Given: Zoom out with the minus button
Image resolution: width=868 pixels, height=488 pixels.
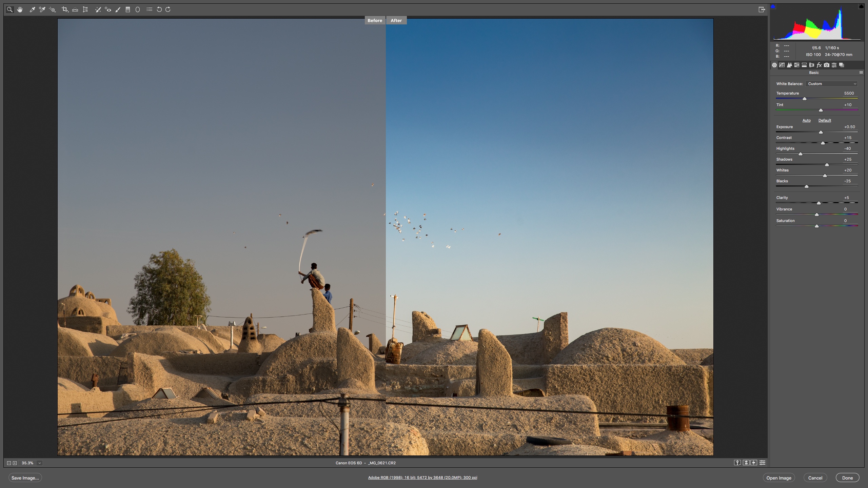Looking at the screenshot, I should (9, 463).
